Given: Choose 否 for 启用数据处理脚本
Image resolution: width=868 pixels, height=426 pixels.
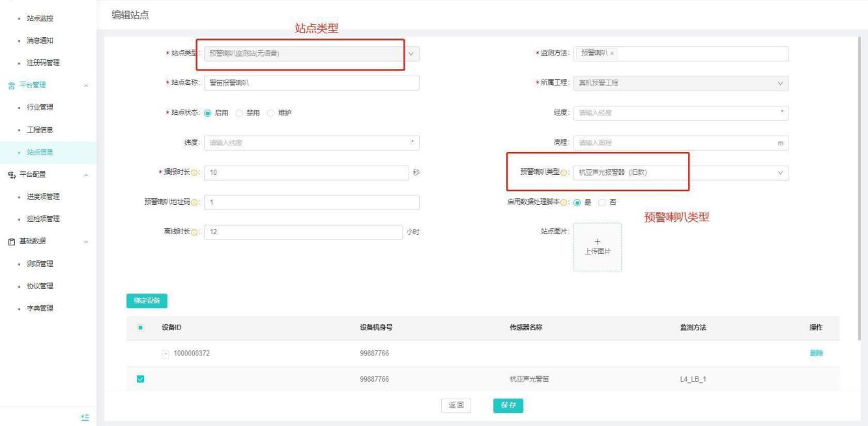Looking at the screenshot, I should (x=601, y=202).
